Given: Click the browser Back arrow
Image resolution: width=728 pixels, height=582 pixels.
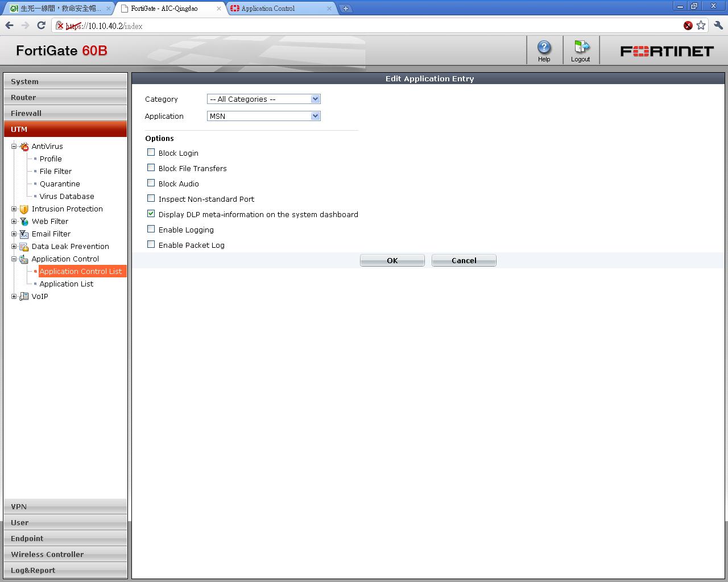Looking at the screenshot, I should coord(10,25).
